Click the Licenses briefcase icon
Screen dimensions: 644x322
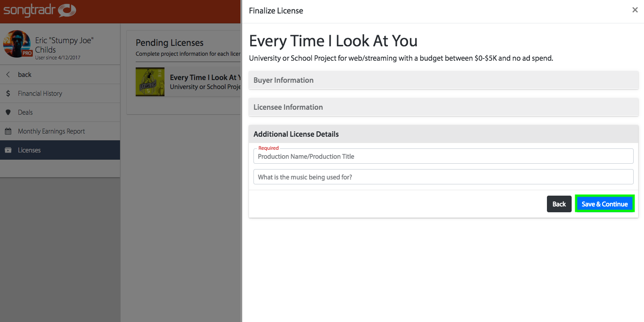[x=8, y=150]
